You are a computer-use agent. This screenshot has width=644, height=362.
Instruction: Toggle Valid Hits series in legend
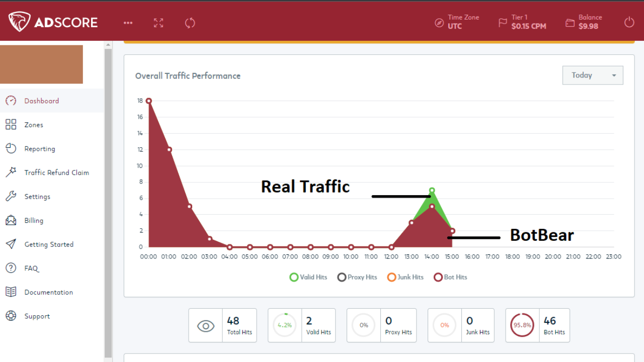308,277
